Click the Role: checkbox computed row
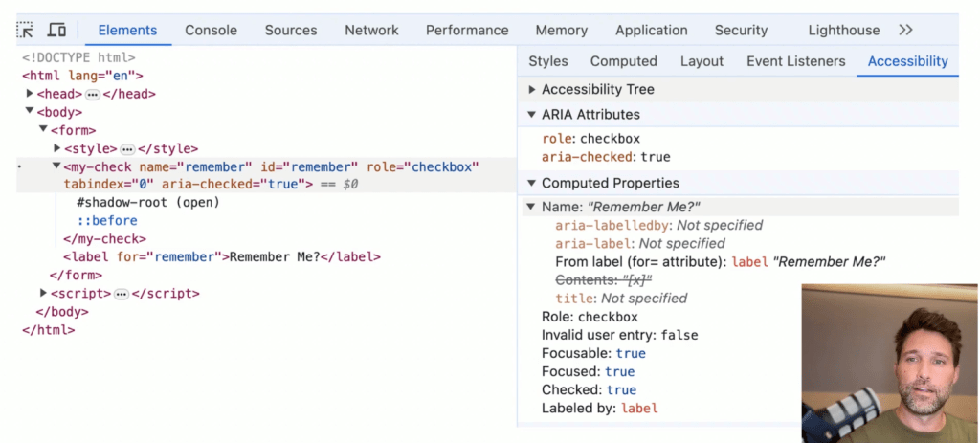This screenshot has width=980, height=443. (590, 317)
